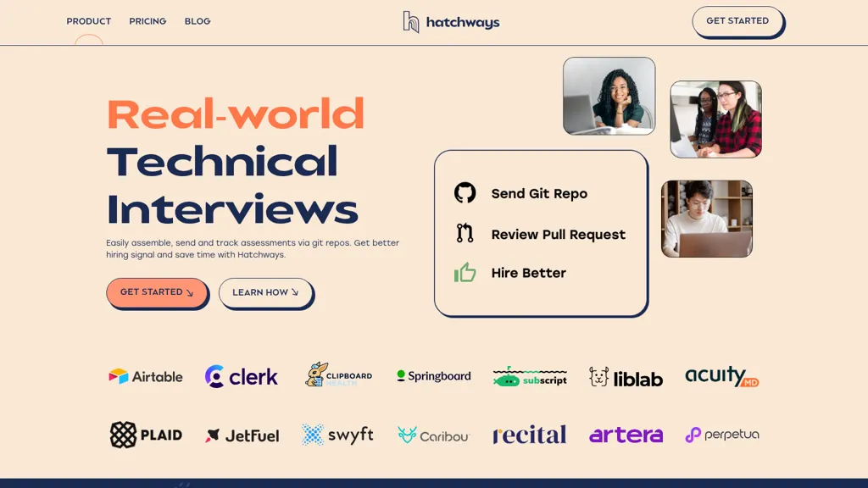Screen dimensions: 868x488
Task: Go to the Pricing page
Action: click(147, 21)
